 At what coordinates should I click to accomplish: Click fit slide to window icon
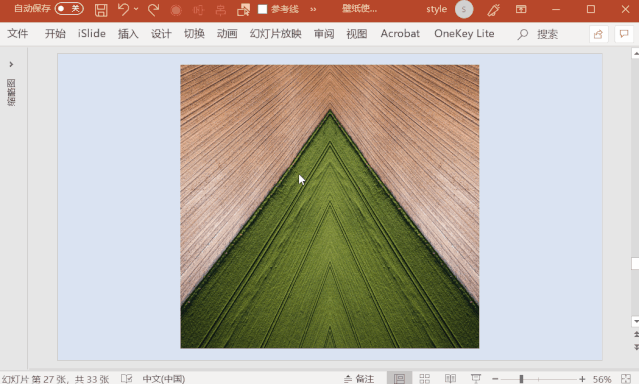pyautogui.click(x=626, y=379)
